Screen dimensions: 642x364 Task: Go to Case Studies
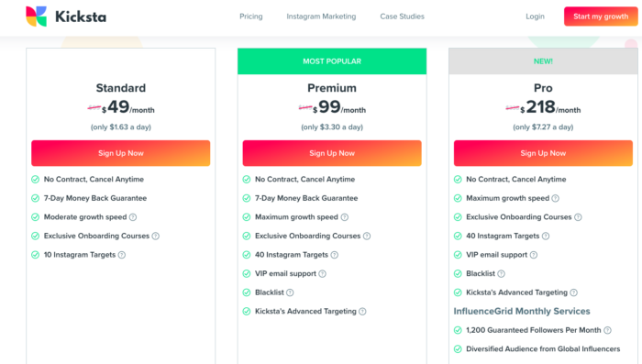(x=402, y=17)
